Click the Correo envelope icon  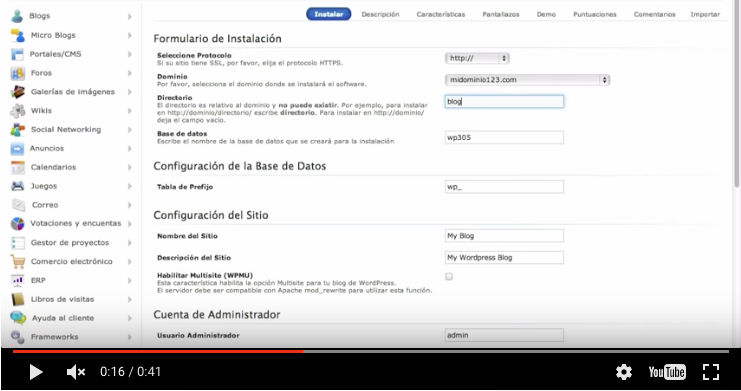pyautogui.click(x=18, y=205)
